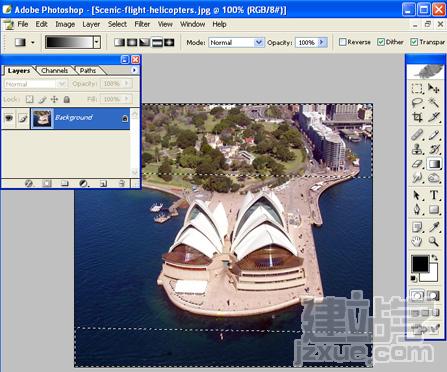Select the Healing Brush tool
447x372 pixels.
417,135
